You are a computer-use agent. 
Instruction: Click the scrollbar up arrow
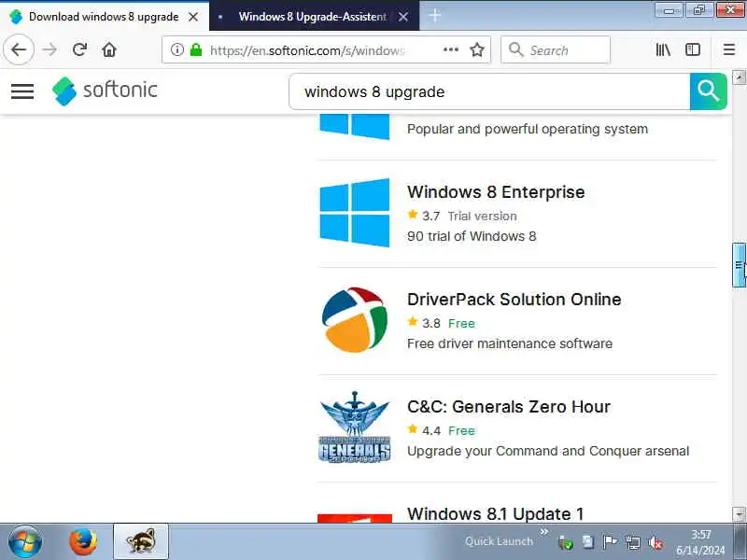[x=739, y=77]
